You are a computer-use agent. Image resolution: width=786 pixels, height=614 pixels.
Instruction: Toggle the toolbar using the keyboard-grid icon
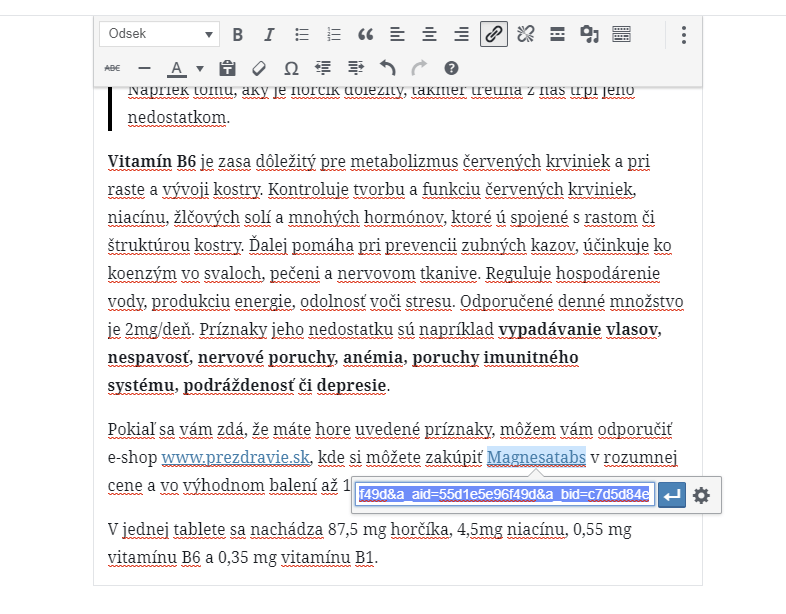tap(621, 35)
